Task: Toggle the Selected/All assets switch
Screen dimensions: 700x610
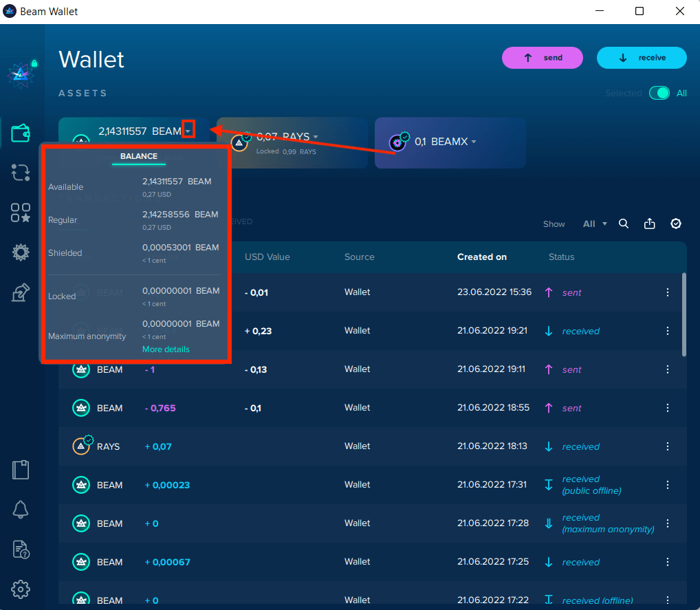Action: (x=659, y=94)
